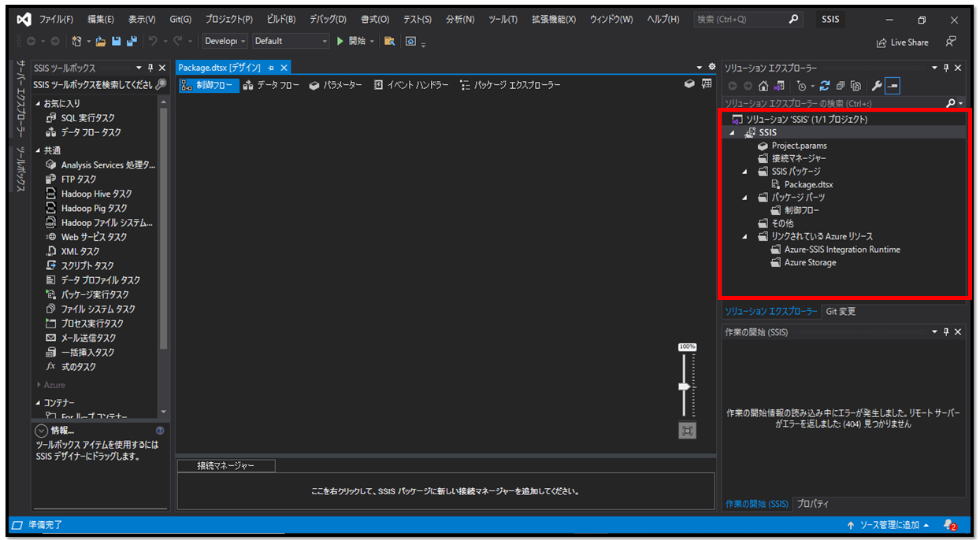This screenshot has width=980, height=540.
Task: Click the designer settings gear icon
Action: click(x=712, y=68)
